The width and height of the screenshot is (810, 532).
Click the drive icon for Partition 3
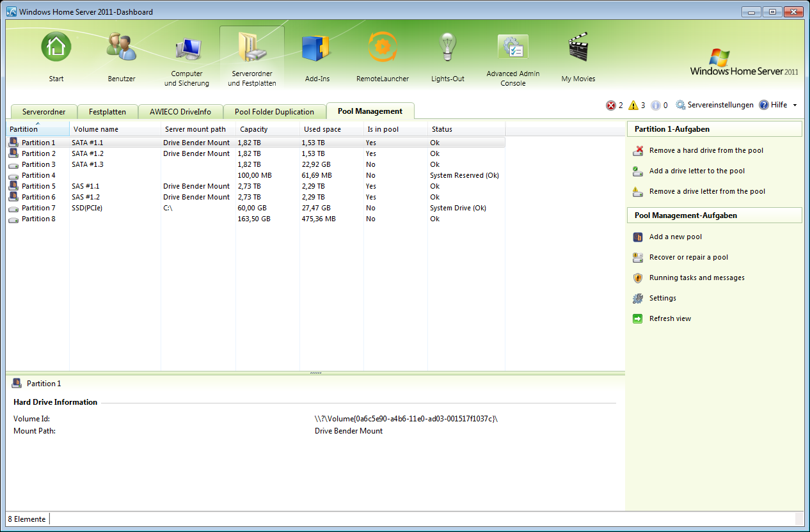13,164
